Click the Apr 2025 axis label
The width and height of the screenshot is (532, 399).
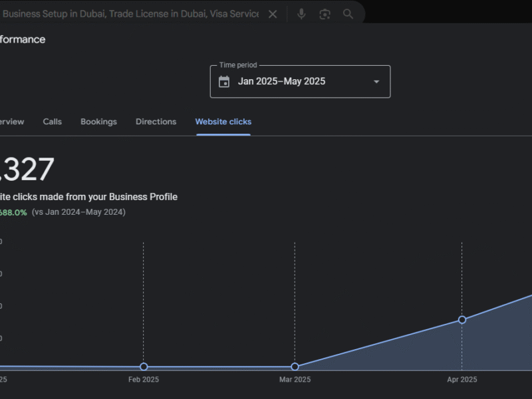[x=462, y=380]
